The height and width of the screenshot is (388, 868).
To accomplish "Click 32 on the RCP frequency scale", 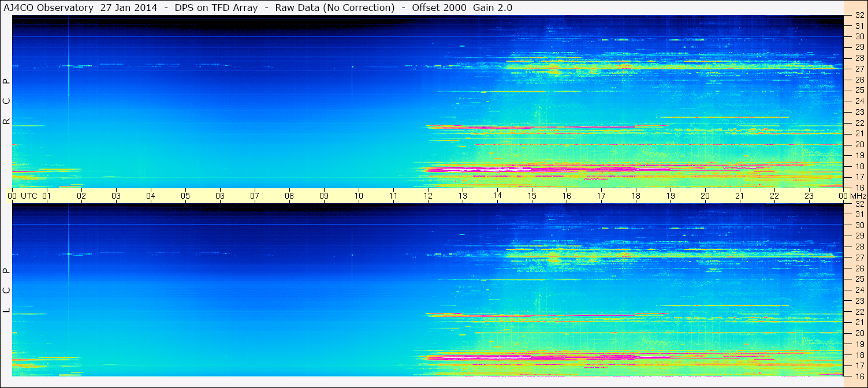I will [x=859, y=15].
